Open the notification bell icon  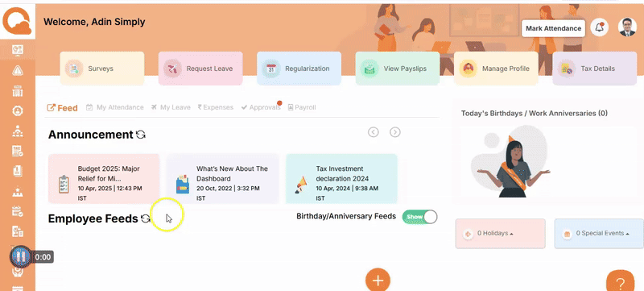tap(599, 28)
